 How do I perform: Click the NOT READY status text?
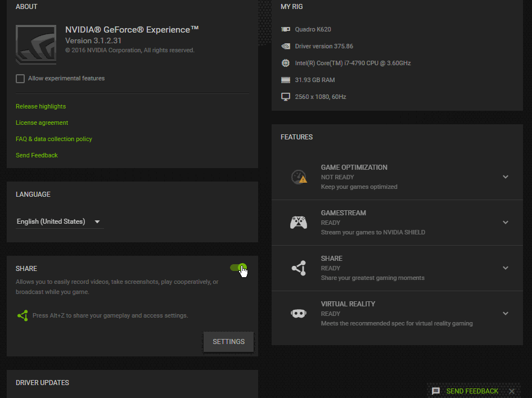337,177
